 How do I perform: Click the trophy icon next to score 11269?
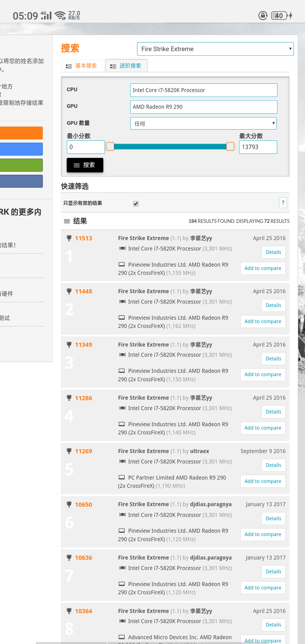click(69, 451)
